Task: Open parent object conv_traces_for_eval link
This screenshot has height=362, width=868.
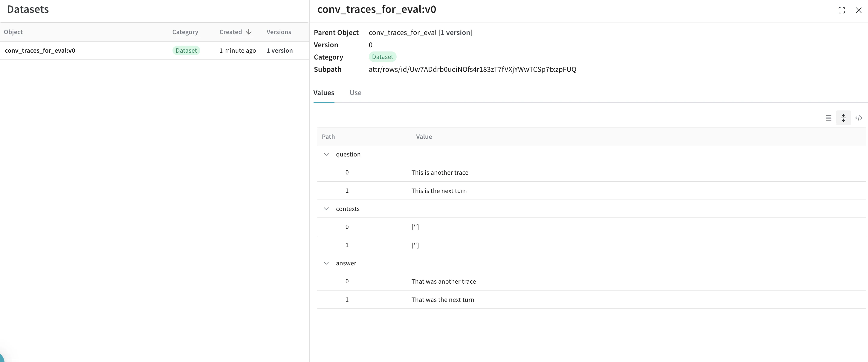Action: coord(402,33)
